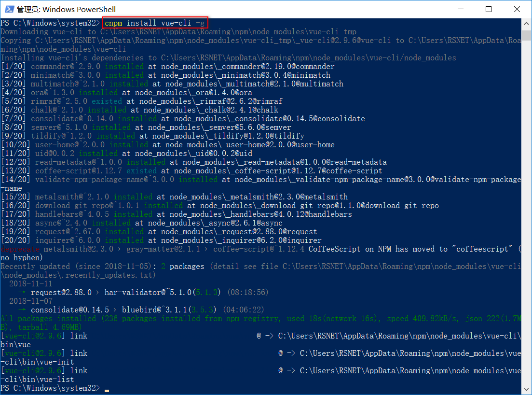This screenshot has height=395, width=532.
Task: Click the window title '管理员: Windows PowerShell'
Action: pyautogui.click(x=66, y=9)
